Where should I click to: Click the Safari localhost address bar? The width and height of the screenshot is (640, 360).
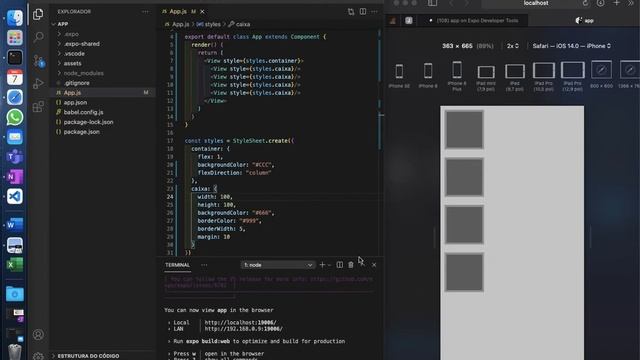click(x=535, y=3)
